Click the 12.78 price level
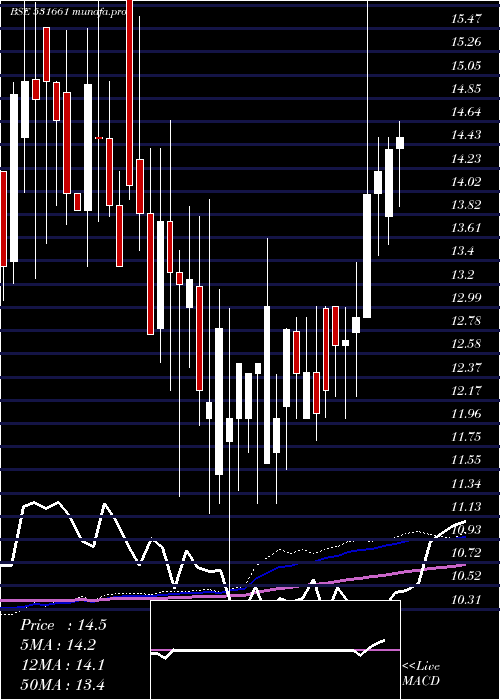This screenshot has width=500, height=700. coord(467,321)
